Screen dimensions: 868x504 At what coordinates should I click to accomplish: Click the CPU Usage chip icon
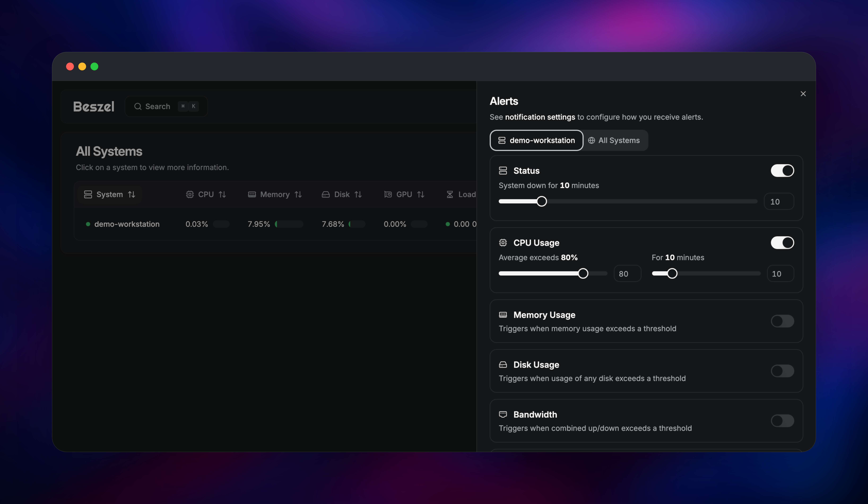[503, 243]
